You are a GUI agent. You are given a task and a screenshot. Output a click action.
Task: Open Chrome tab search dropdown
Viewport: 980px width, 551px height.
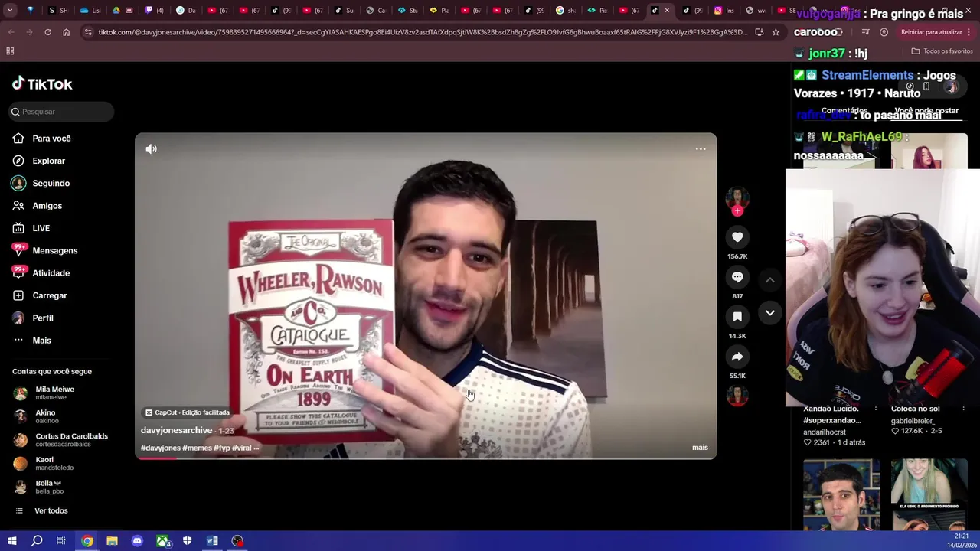coord(10,11)
